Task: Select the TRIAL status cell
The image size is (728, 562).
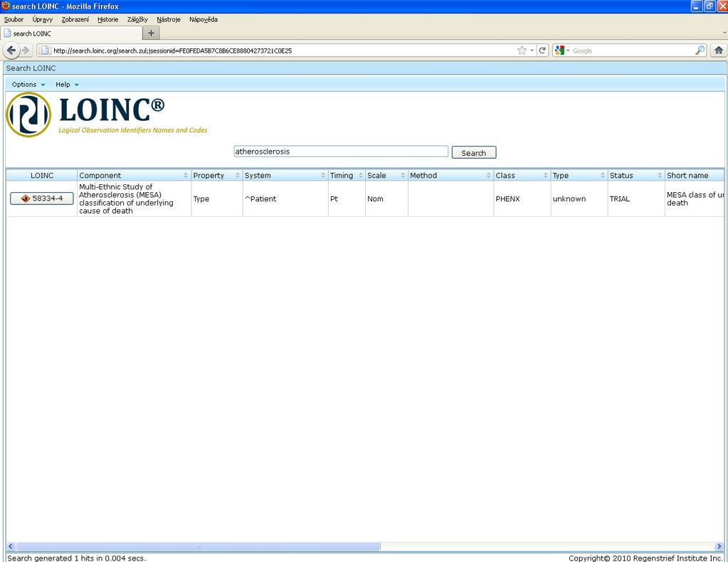Action: coord(636,198)
